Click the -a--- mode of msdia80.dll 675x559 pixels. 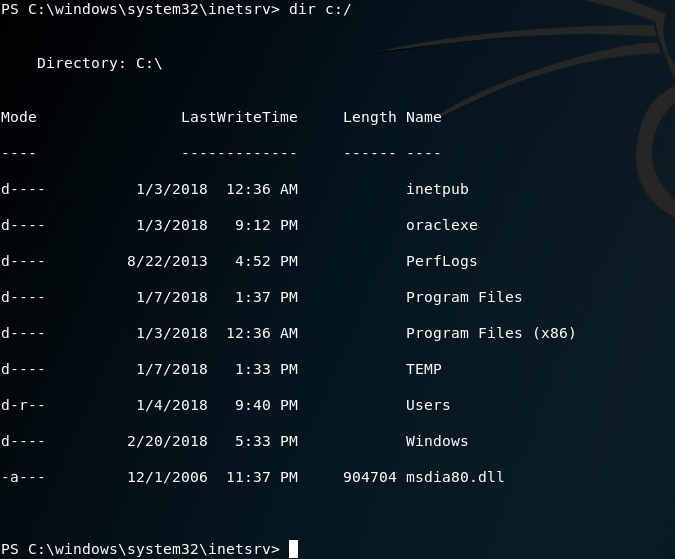pyautogui.click(x=23, y=477)
